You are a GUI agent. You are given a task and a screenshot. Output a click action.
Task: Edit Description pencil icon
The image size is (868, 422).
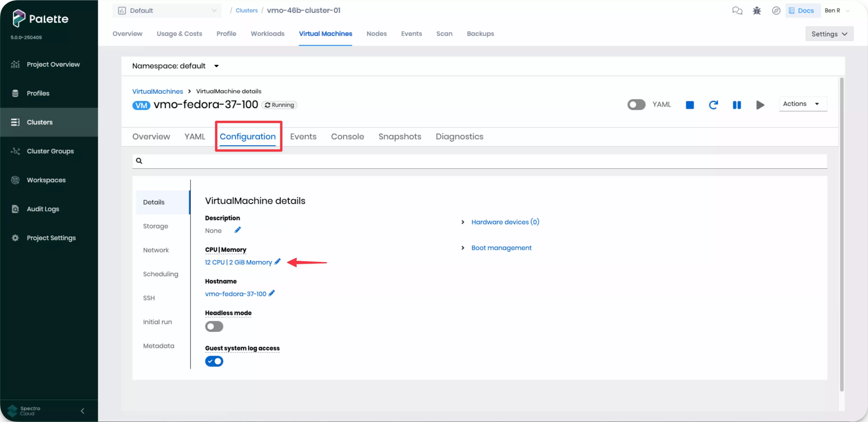(x=238, y=230)
